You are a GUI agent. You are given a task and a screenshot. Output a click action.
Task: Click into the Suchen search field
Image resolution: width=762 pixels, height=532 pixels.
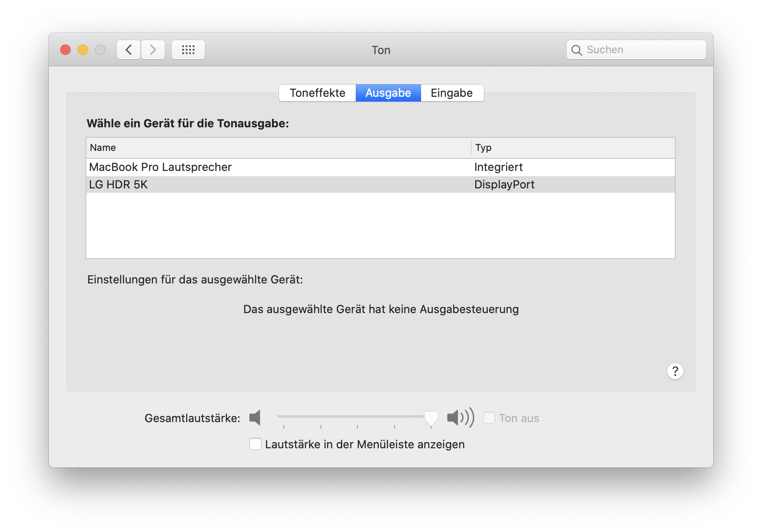click(636, 50)
